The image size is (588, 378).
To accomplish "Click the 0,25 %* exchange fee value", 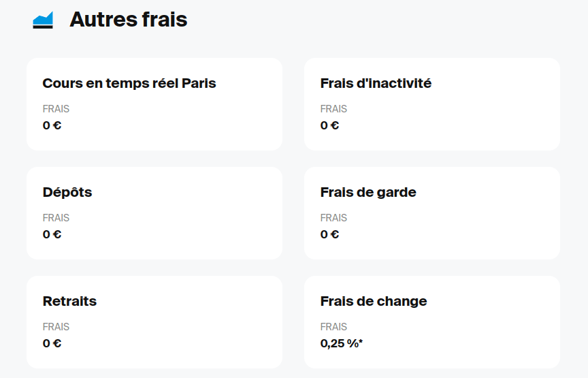I will point(342,343).
